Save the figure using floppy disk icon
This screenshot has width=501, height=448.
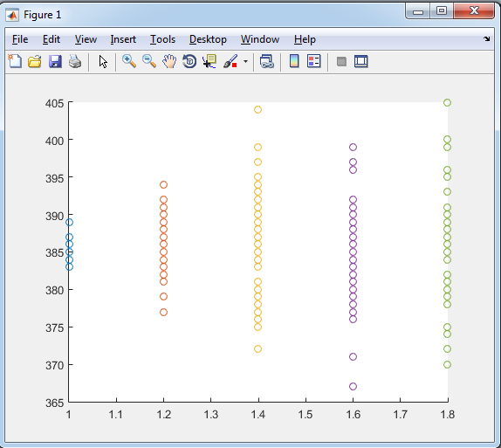(x=55, y=61)
